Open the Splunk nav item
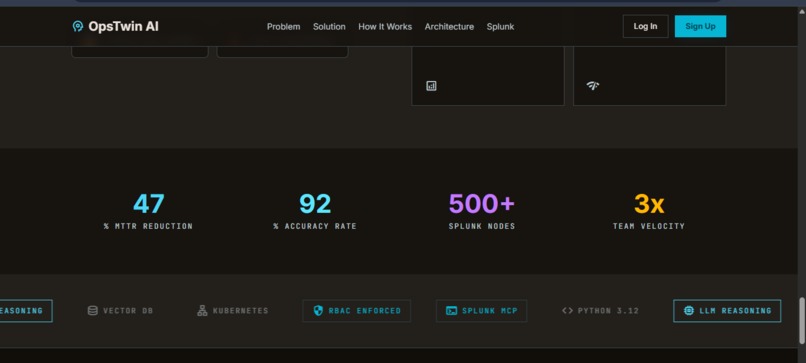Image resolution: width=806 pixels, height=363 pixels. [x=500, y=27]
